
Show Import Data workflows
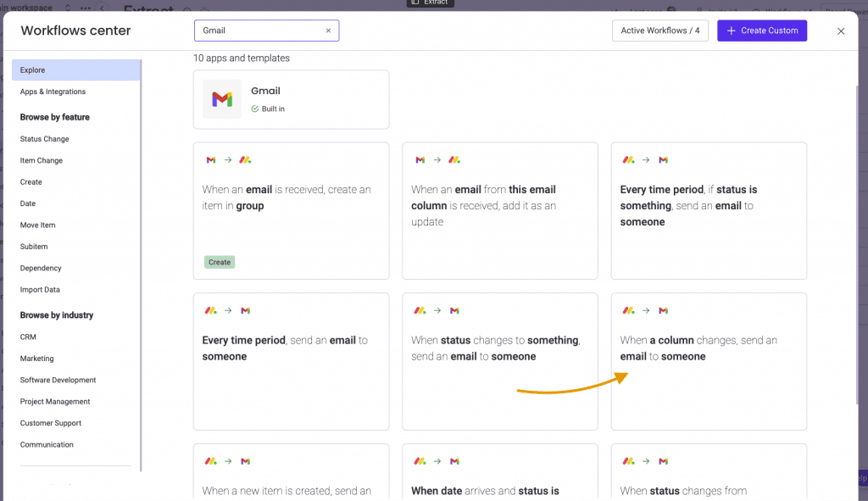(40, 290)
